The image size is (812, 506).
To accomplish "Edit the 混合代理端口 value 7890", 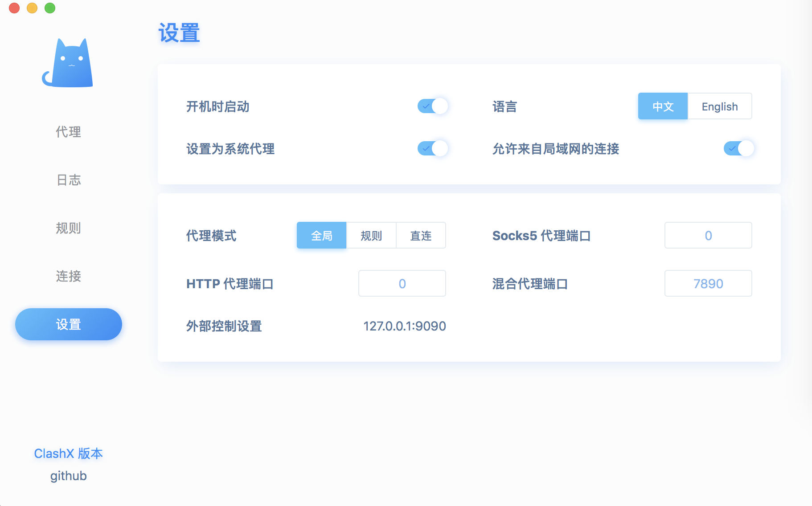I will (x=708, y=283).
